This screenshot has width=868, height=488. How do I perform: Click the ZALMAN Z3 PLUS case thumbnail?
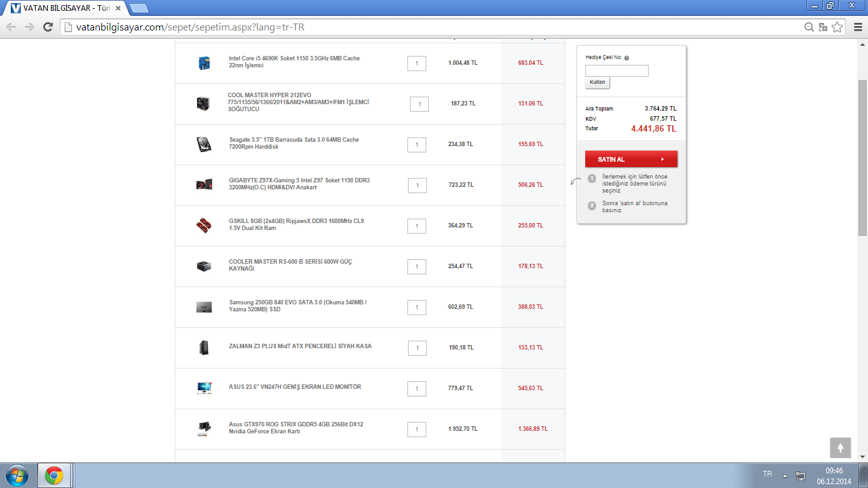click(203, 348)
